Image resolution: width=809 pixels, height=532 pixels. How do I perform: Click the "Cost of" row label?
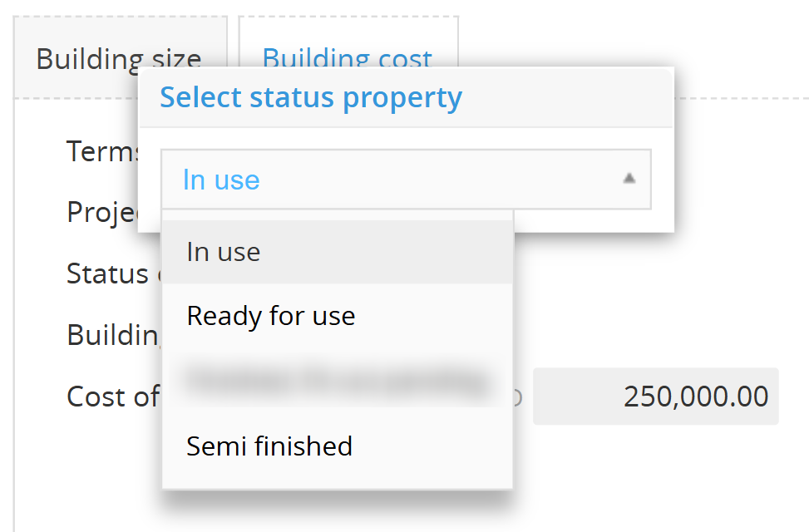click(x=112, y=397)
